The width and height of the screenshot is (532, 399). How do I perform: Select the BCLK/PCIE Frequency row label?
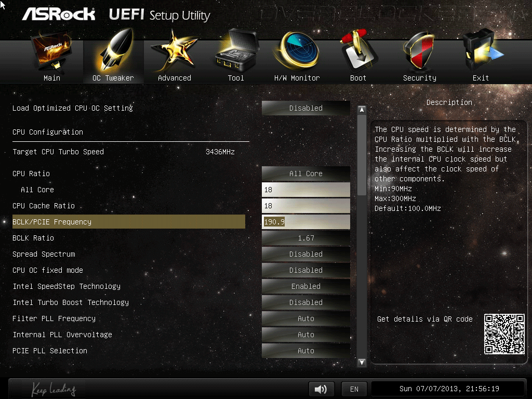52,222
